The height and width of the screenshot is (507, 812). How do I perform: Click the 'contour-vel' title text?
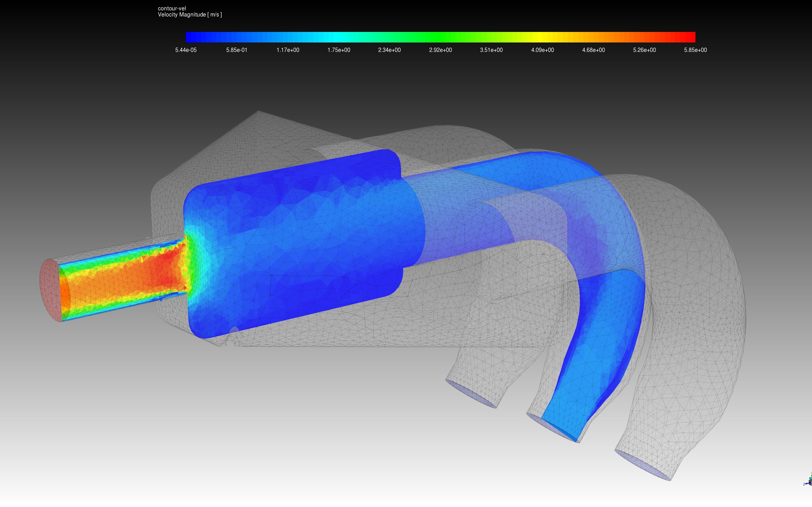coord(172,8)
